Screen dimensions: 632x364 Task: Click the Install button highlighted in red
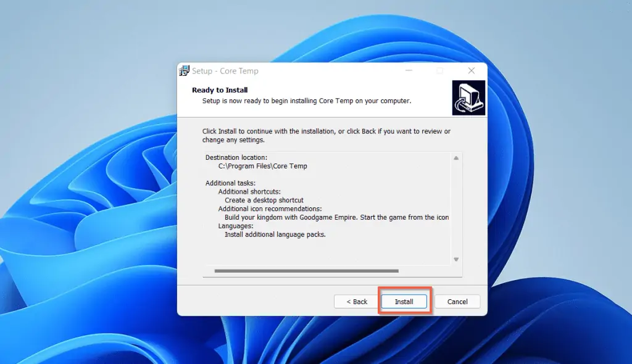(x=404, y=301)
